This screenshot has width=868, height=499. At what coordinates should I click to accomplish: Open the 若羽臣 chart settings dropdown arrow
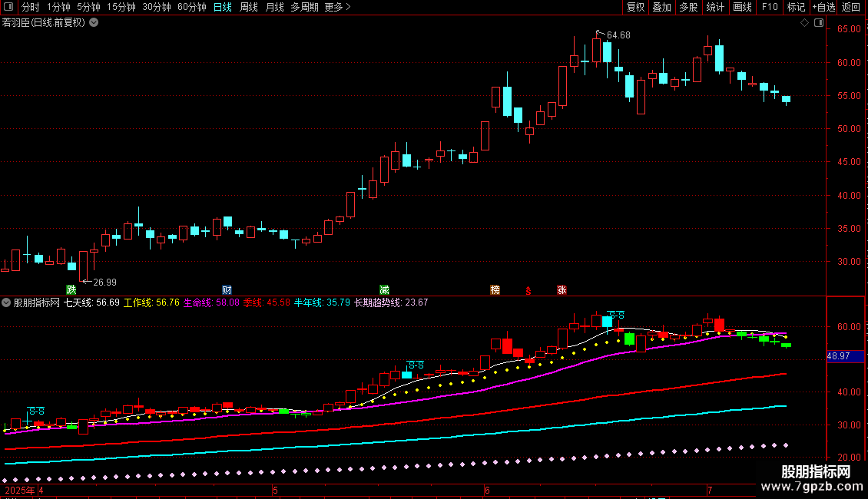(x=94, y=23)
